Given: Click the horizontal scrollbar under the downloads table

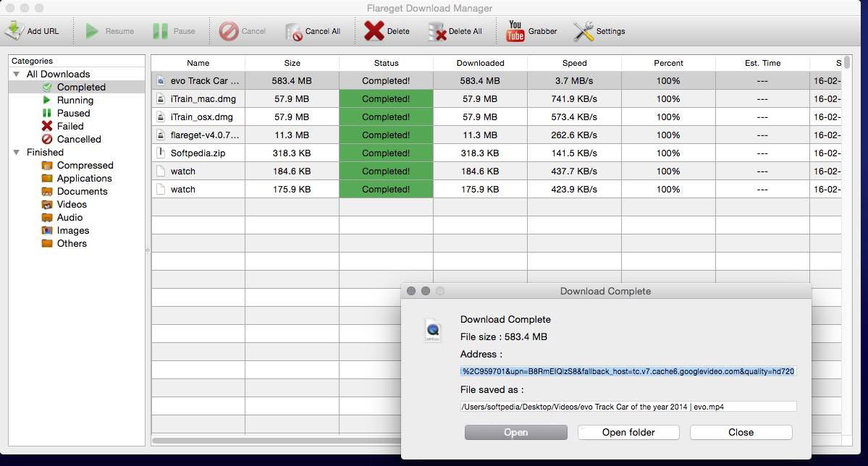Looking at the screenshot, I should pyautogui.click(x=277, y=441).
